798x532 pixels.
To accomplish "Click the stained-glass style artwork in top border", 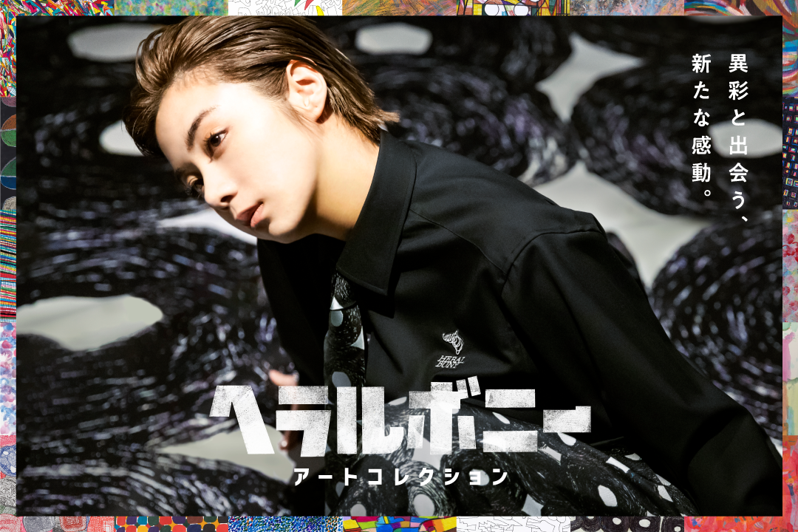I will tap(513, 7).
